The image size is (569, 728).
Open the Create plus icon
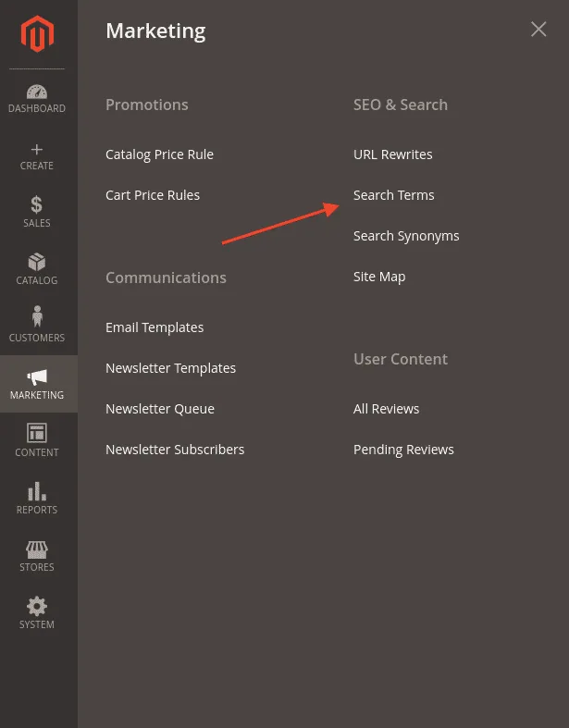(37, 150)
